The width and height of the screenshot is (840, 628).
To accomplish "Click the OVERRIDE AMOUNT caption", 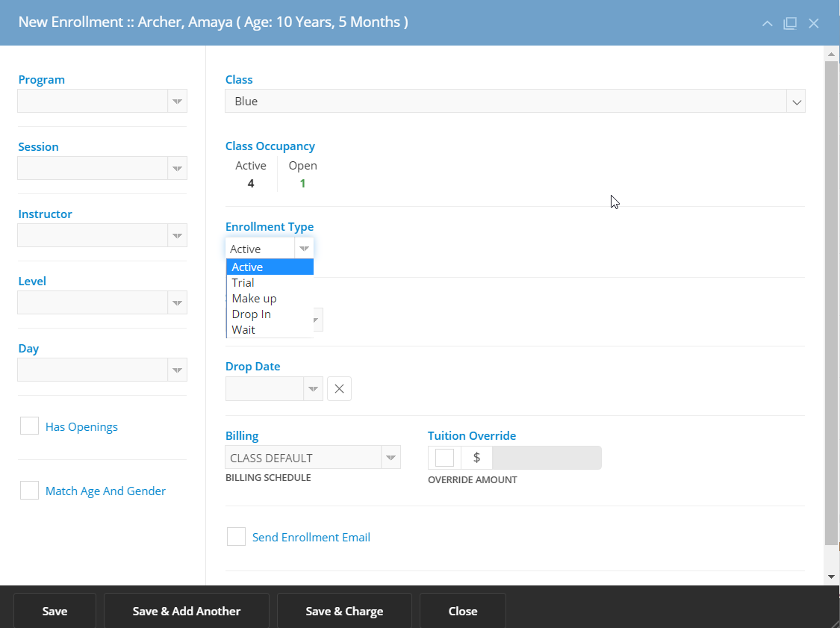I will click(473, 479).
